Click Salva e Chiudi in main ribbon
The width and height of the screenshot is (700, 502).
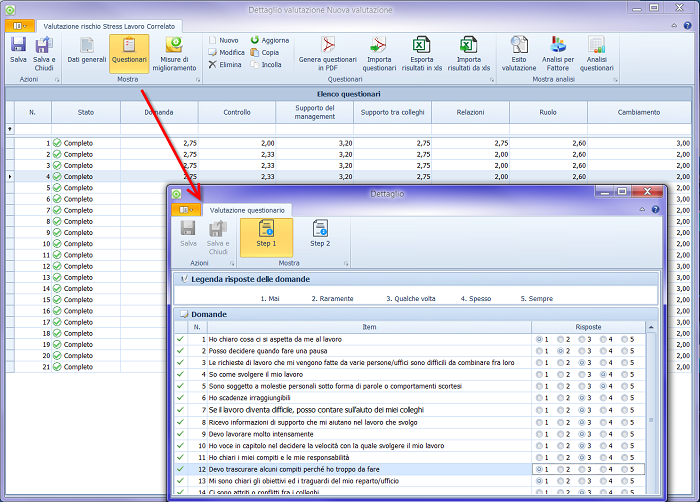(x=43, y=51)
